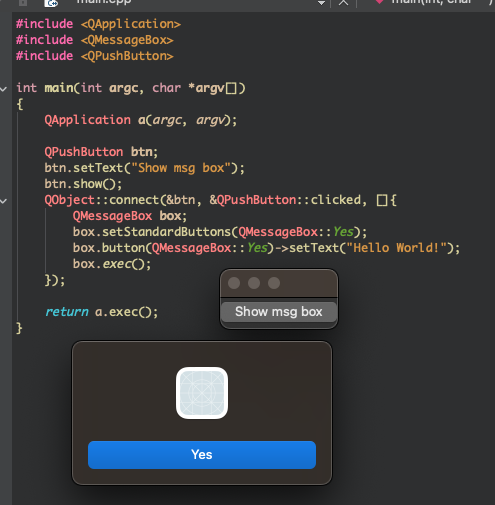Image resolution: width=495 pixels, height=505 pixels.
Task: Close the main.cpp document with the X
Action: [343, 3]
